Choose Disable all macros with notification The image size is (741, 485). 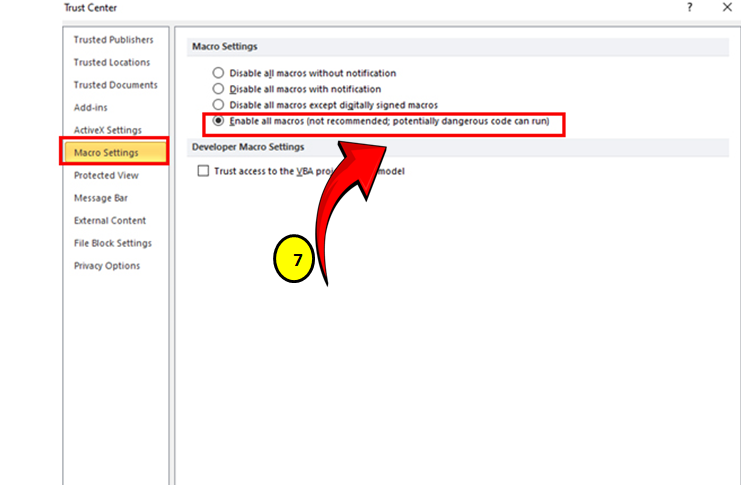click(218, 89)
